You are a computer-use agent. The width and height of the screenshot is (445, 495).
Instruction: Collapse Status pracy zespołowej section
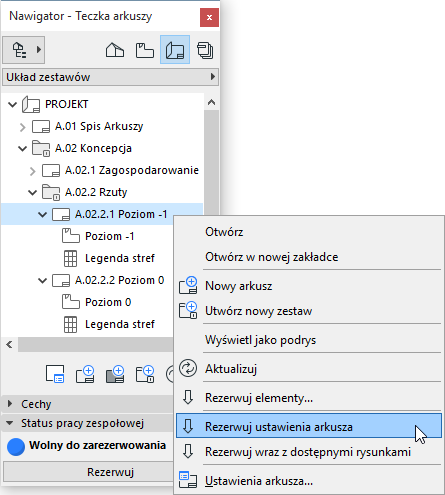tap(10, 423)
